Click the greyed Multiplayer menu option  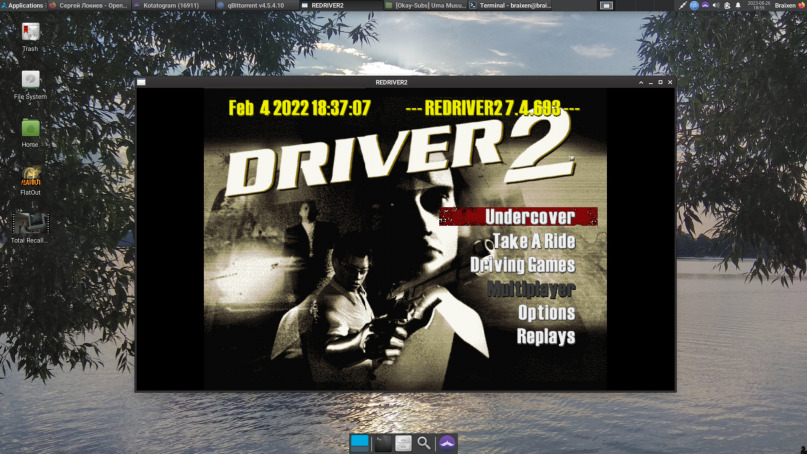[531, 289]
